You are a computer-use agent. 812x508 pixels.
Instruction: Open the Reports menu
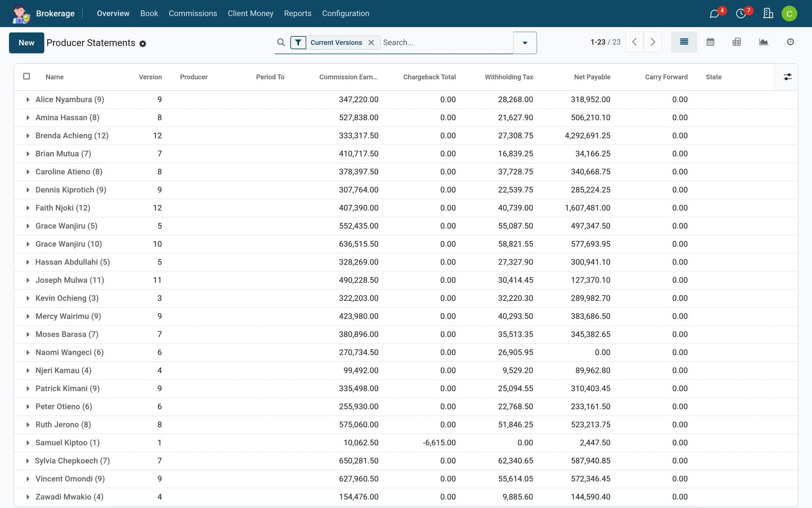298,14
